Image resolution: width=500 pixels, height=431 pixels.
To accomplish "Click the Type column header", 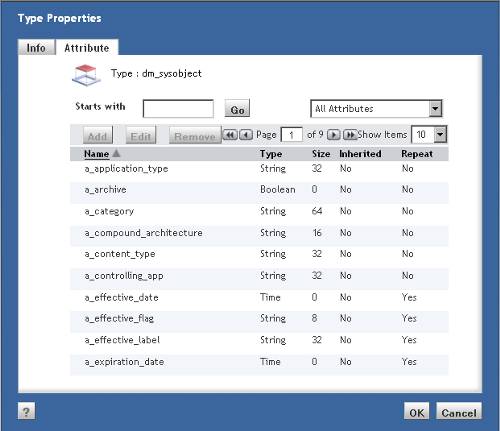I will [x=271, y=154].
